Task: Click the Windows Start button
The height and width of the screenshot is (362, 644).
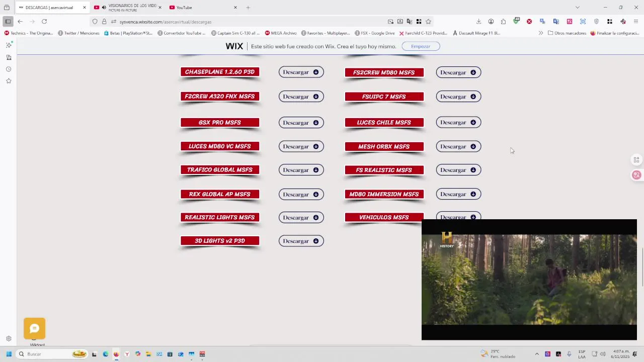Action: click(9, 354)
